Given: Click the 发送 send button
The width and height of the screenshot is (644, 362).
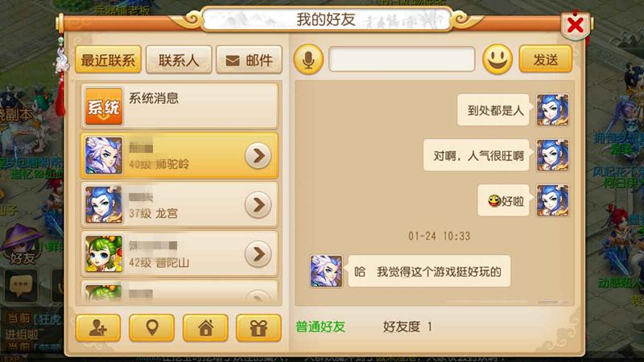Looking at the screenshot, I should [546, 60].
